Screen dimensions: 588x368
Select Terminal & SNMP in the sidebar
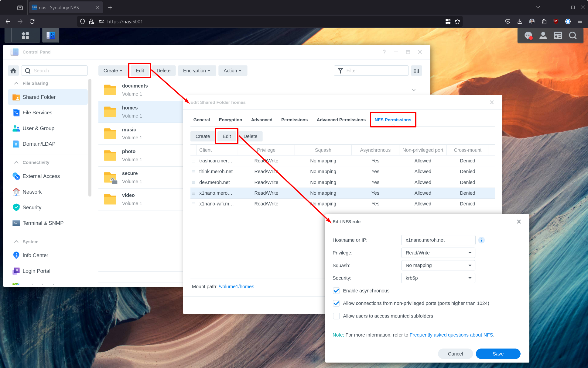click(43, 223)
